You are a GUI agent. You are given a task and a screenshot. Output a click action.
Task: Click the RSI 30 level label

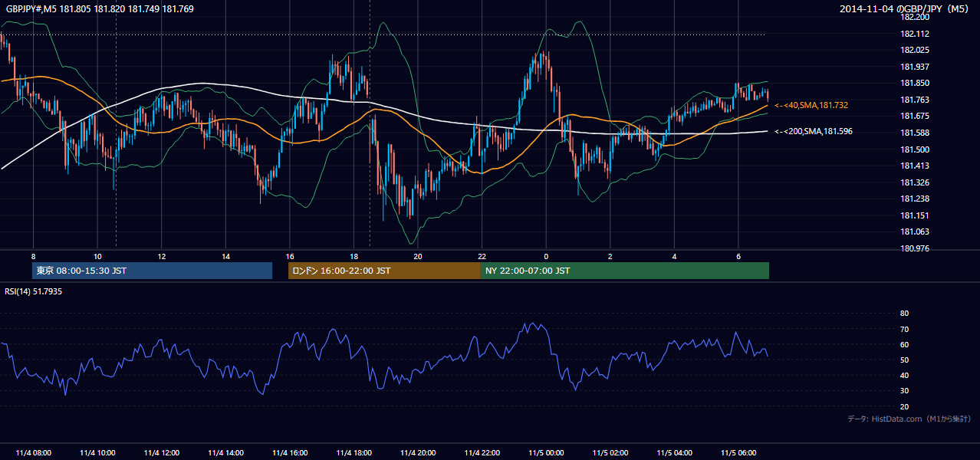click(x=904, y=391)
